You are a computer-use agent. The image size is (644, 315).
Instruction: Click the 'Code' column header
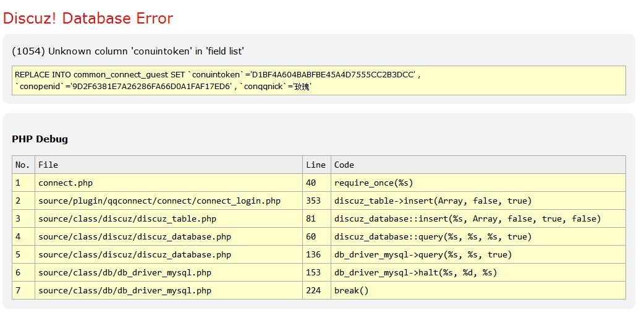point(478,165)
